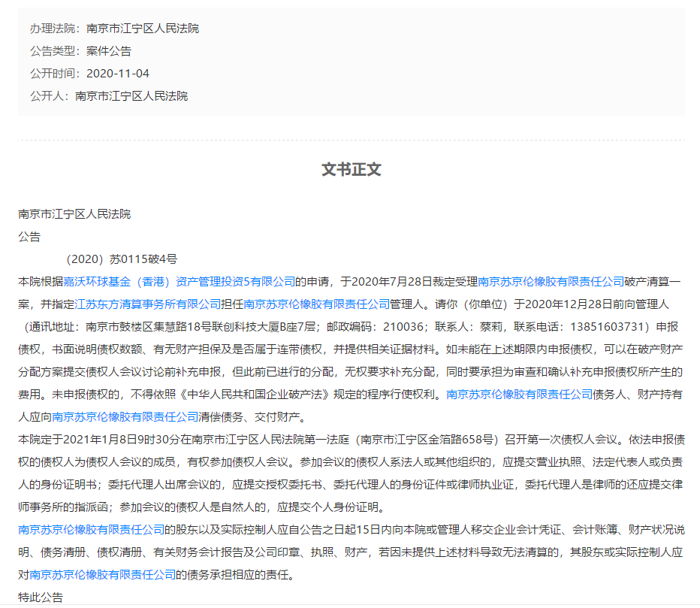Click 南京市江宁区人民法院 line under 文书正文
Screen dimensions: 700x608
74,214
